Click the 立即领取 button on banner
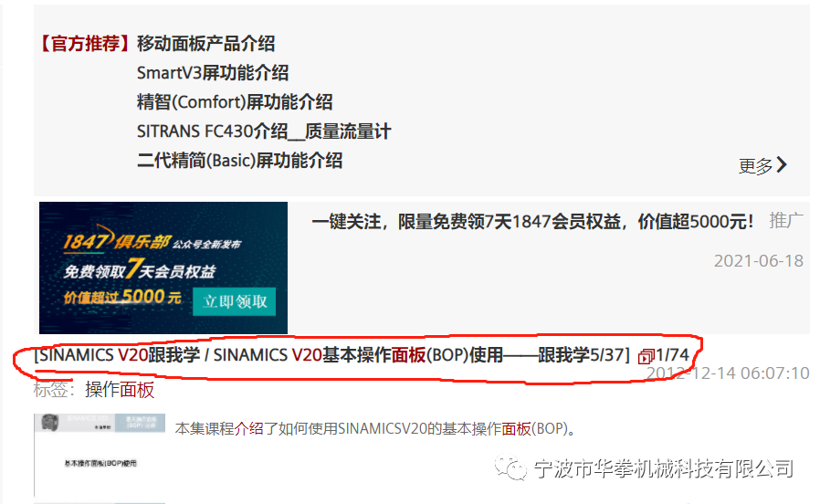 pyautogui.click(x=235, y=301)
